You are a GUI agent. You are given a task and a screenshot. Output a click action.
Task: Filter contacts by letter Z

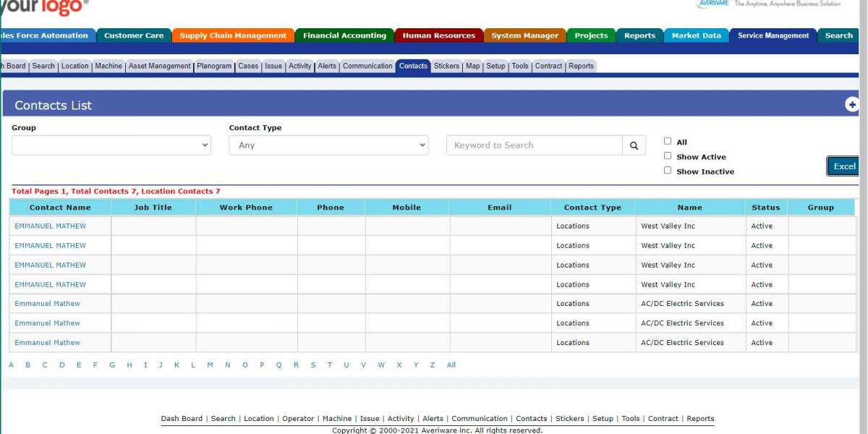pos(433,365)
